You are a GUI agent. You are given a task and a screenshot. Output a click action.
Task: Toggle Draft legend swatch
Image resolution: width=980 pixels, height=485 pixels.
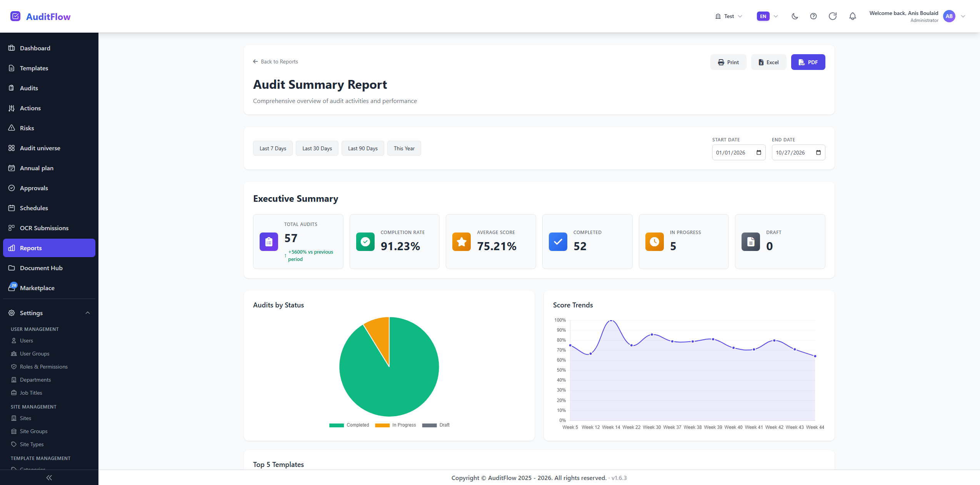(x=429, y=425)
